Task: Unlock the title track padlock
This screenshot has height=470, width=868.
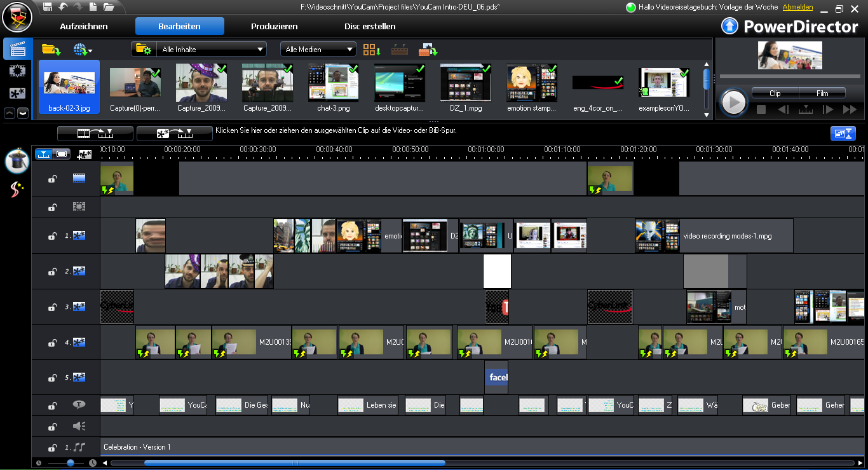Action: coord(52,405)
